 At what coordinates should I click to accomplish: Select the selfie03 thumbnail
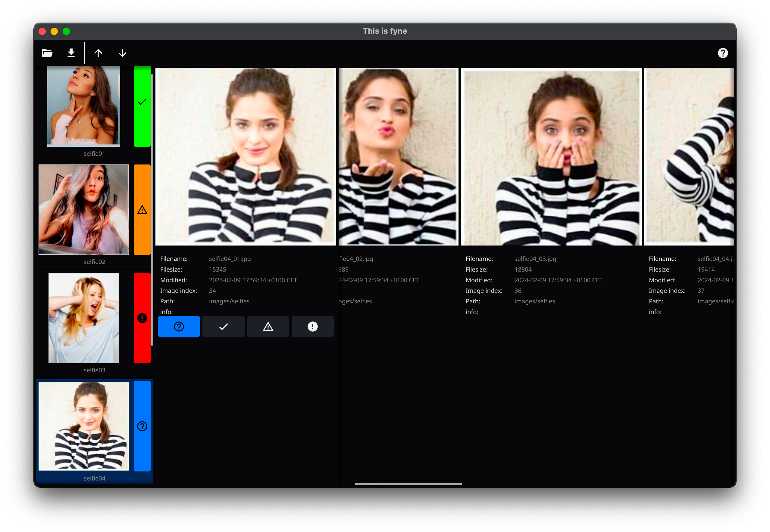click(84, 318)
